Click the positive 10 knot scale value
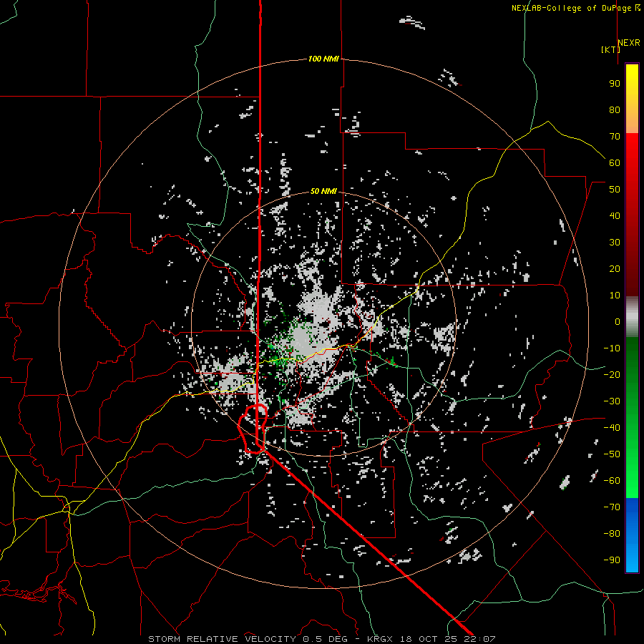 (615, 296)
